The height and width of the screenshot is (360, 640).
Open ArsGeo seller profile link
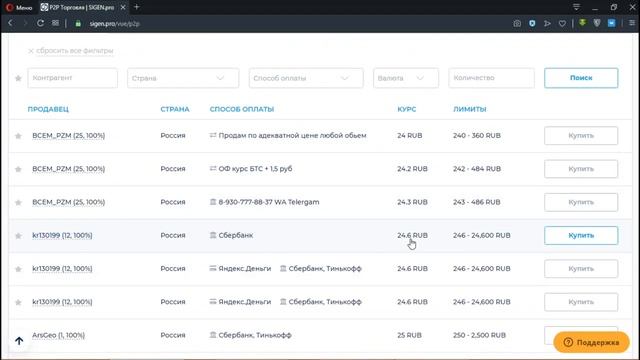point(58,335)
